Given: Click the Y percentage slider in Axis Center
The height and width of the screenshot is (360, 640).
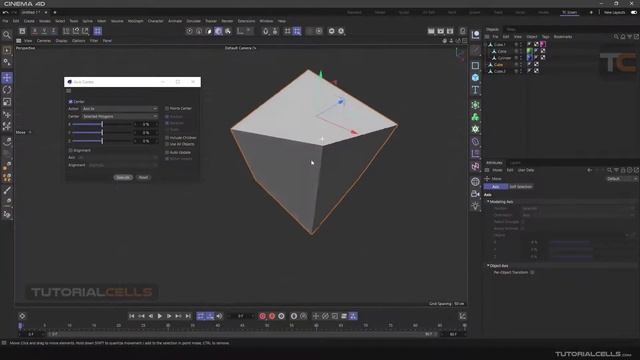Looking at the screenshot, I should tap(102, 132).
